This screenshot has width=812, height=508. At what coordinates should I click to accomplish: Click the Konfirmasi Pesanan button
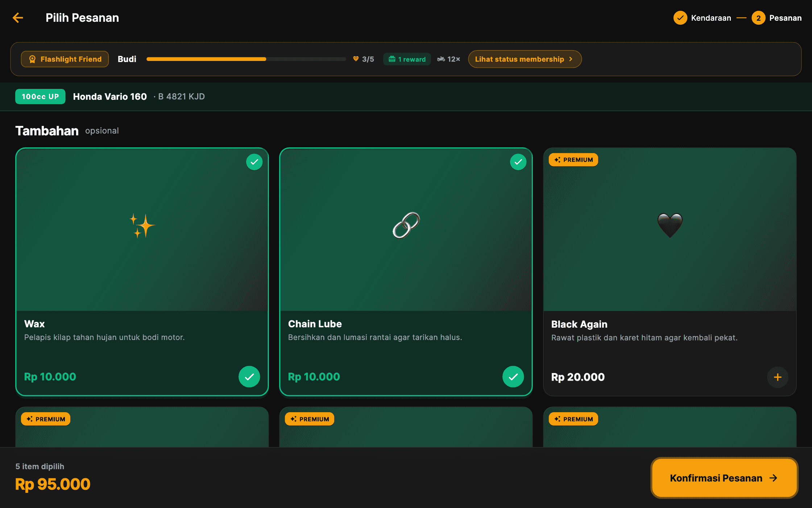tap(724, 478)
